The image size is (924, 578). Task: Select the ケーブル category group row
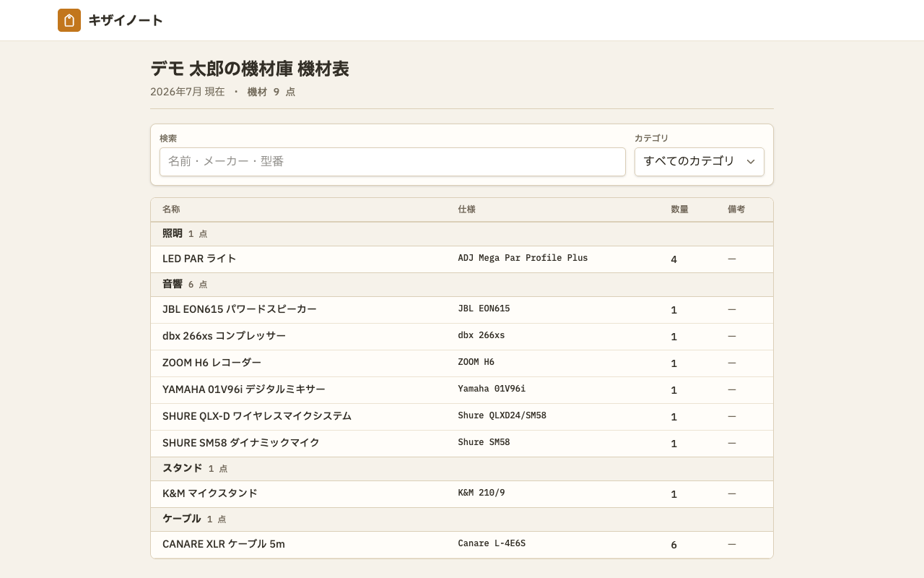(462, 519)
